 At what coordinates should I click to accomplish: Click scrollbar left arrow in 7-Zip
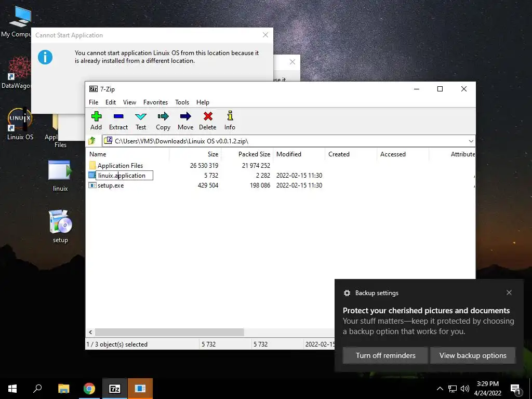[90, 332]
